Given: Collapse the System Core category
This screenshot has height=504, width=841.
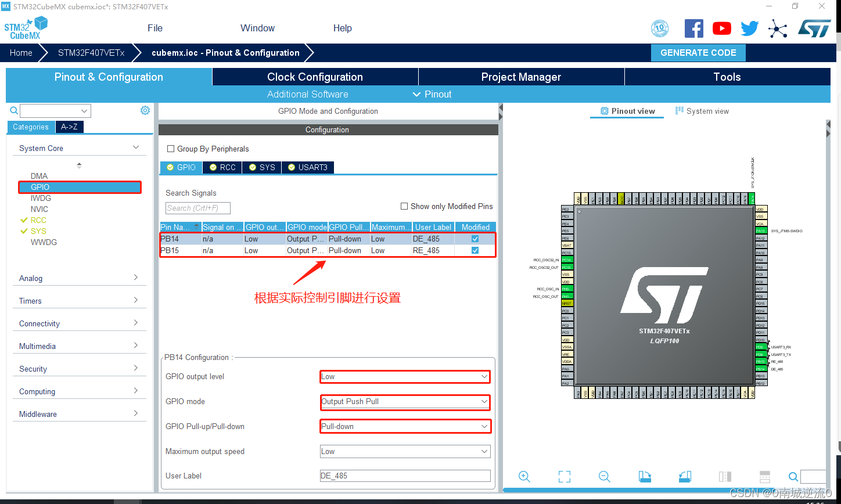Looking at the screenshot, I should tap(136, 147).
